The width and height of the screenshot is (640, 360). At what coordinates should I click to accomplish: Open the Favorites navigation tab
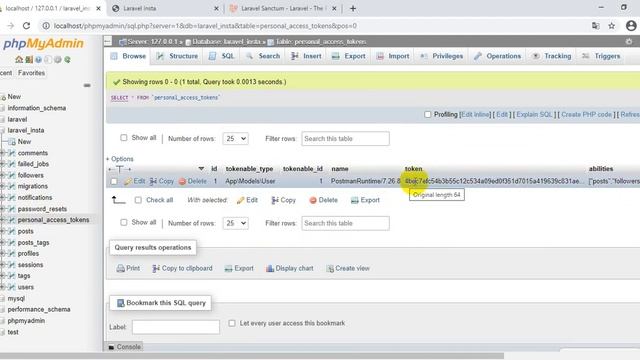coord(31,73)
